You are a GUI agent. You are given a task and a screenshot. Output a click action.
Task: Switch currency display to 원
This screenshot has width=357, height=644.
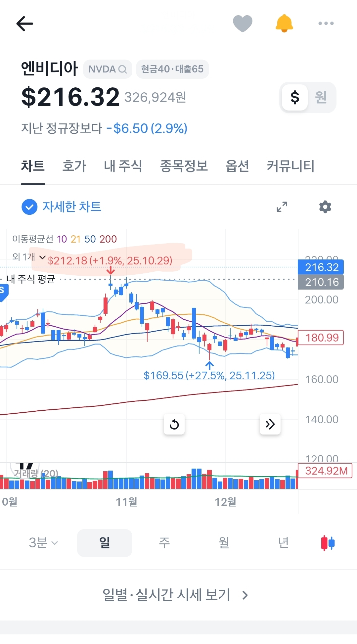pos(321,97)
